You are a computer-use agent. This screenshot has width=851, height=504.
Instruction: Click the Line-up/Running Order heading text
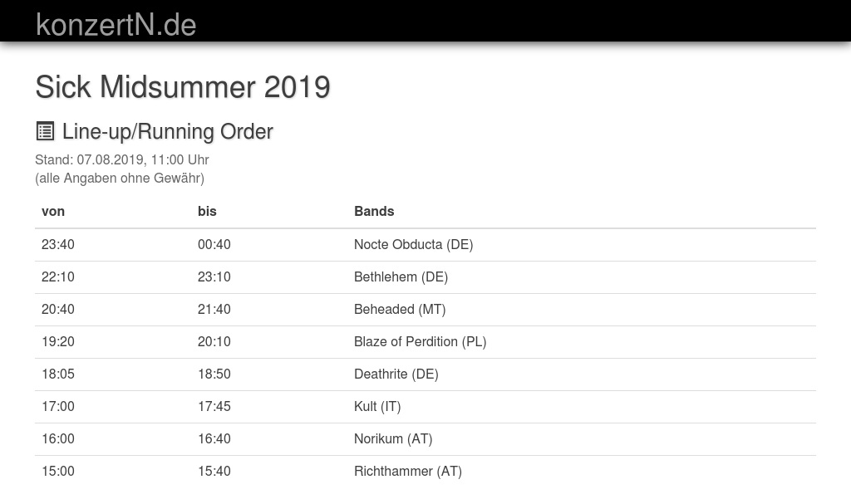tap(167, 132)
